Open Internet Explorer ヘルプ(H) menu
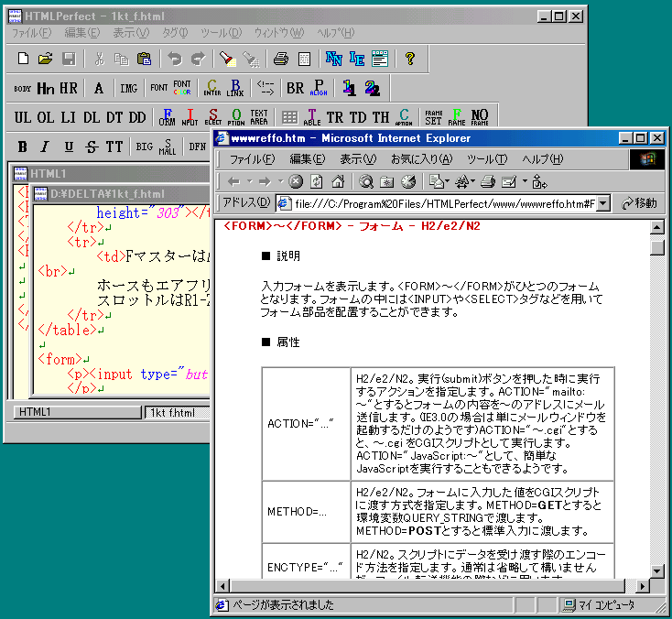The height and width of the screenshot is (619, 672). 543,159
